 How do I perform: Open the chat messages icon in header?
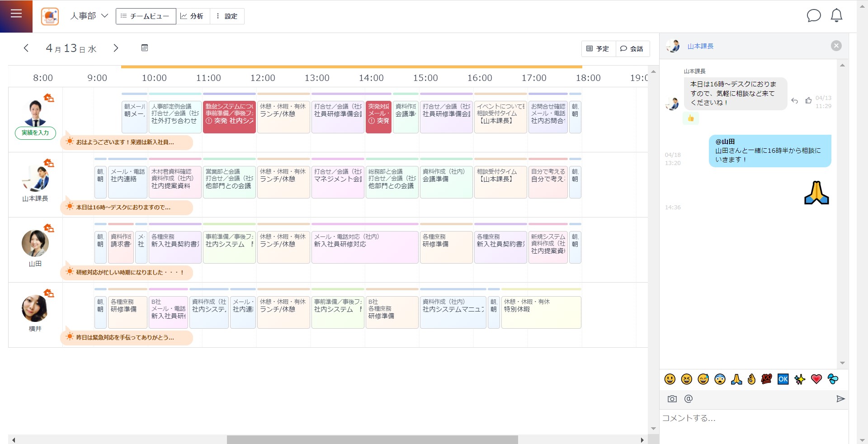[814, 16]
